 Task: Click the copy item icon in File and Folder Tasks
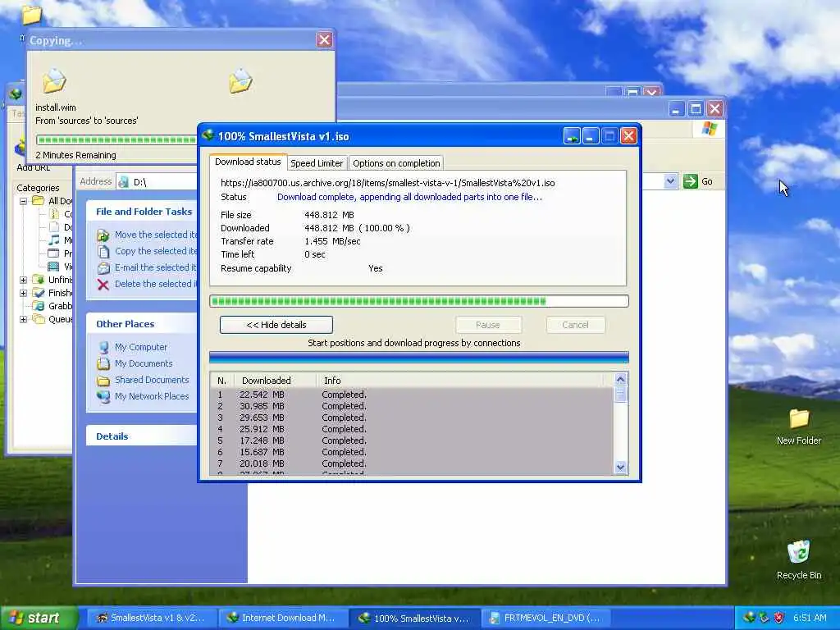pyautogui.click(x=103, y=251)
